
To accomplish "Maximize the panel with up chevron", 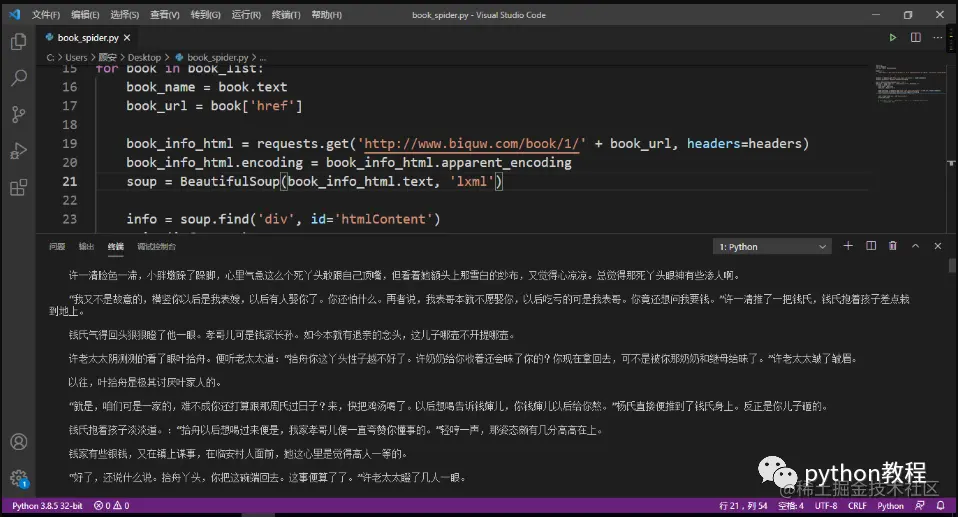I will (x=915, y=246).
